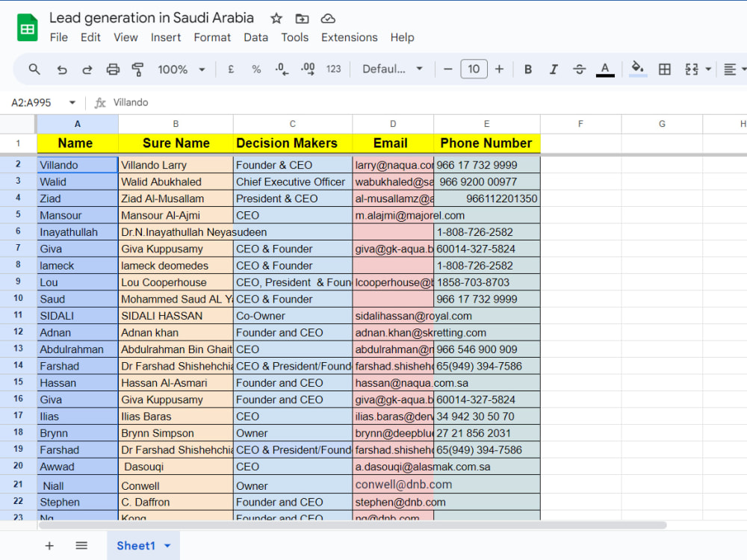Expand the merge cells options arrow
The image size is (747, 560).
(708, 69)
